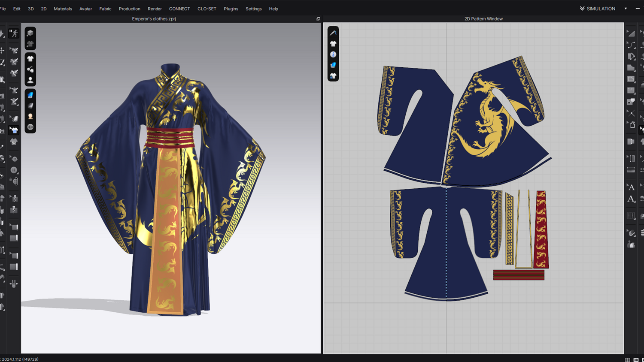The image size is (644, 362).
Task: Open the CLO-SET menu
Action: [207, 9]
